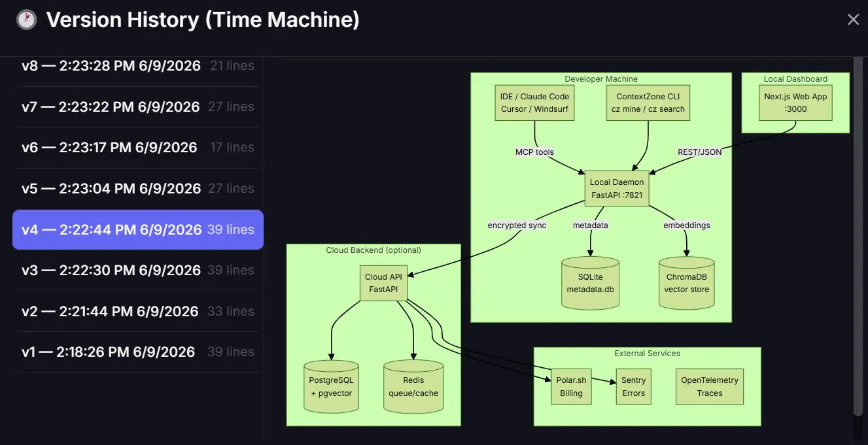The width and height of the screenshot is (868, 445).
Task: Click the Cloud API FastAPI node
Action: click(x=383, y=283)
